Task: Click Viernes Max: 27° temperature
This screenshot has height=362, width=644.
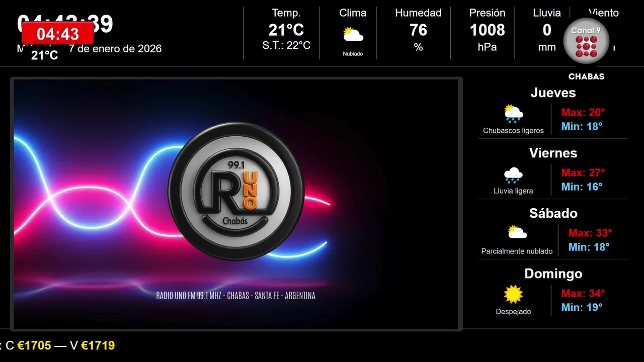Action: coord(583,172)
